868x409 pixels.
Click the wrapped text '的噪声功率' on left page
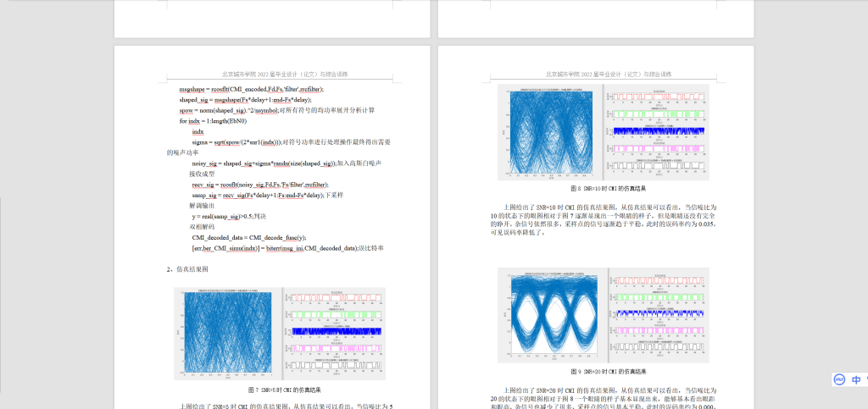[x=182, y=153]
